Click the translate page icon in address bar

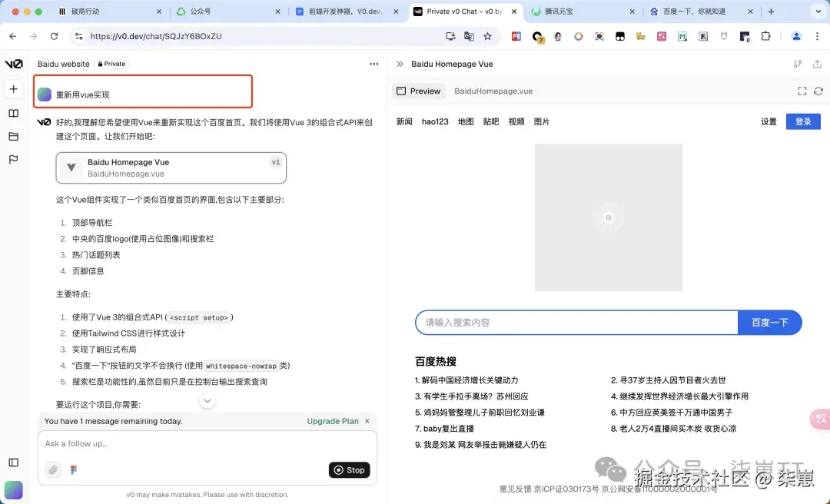point(469,36)
